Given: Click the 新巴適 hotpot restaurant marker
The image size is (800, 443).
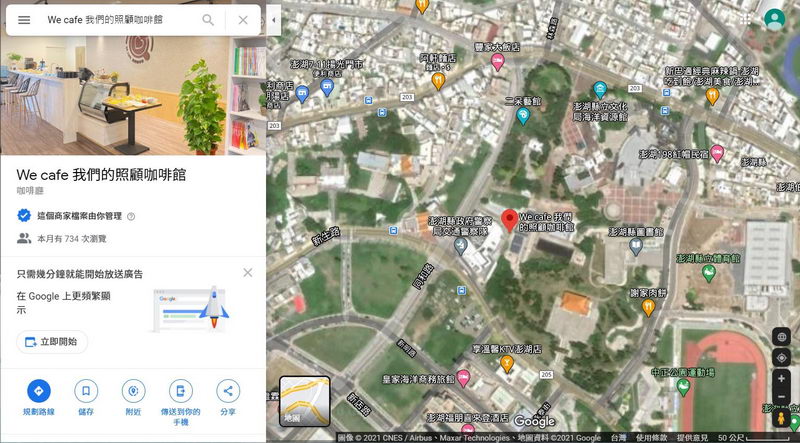Looking at the screenshot, I should [x=712, y=95].
